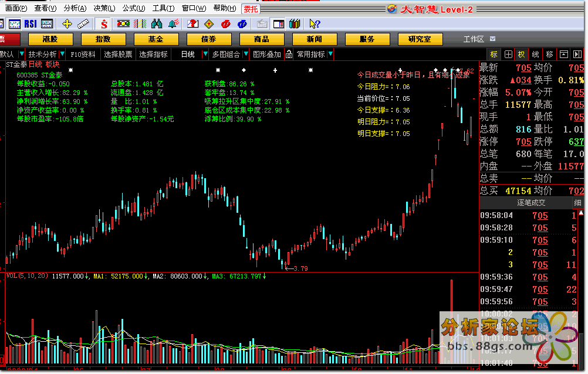Click the window layout panel icon
This screenshot has width=588, height=374.
[279, 24]
